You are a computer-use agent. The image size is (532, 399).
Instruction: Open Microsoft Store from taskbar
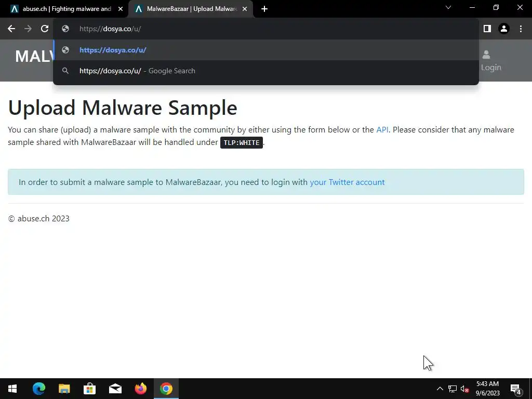click(89, 389)
